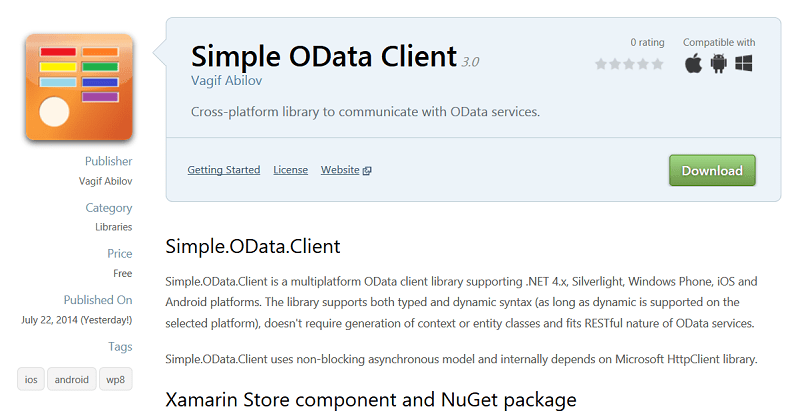Image resolution: width=800 pixels, height=419 pixels.
Task: Select the second rating star
Action: (615, 64)
